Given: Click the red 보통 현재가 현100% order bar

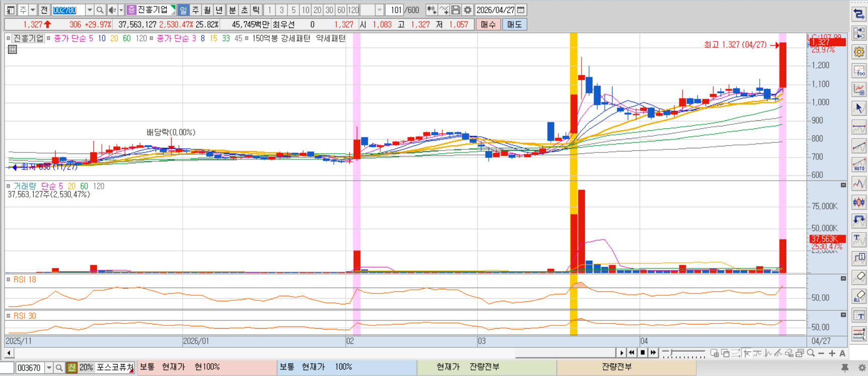Looking at the screenshot, I should 207,367.
